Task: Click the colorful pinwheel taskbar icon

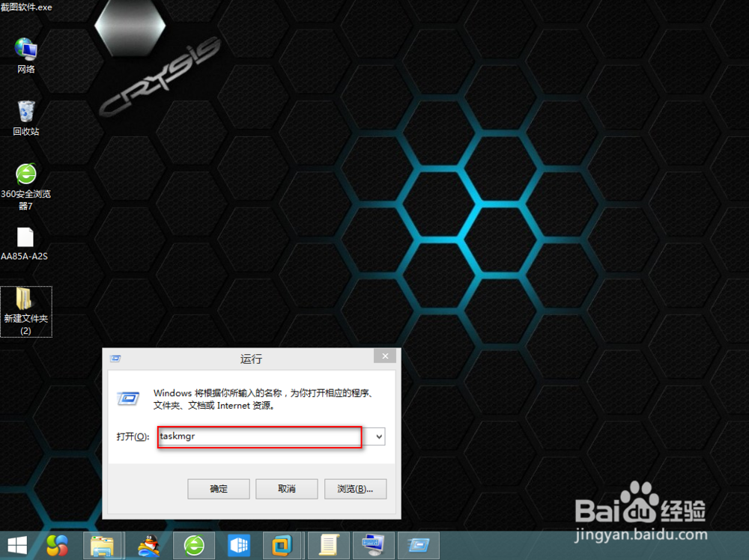Action: pos(57,545)
